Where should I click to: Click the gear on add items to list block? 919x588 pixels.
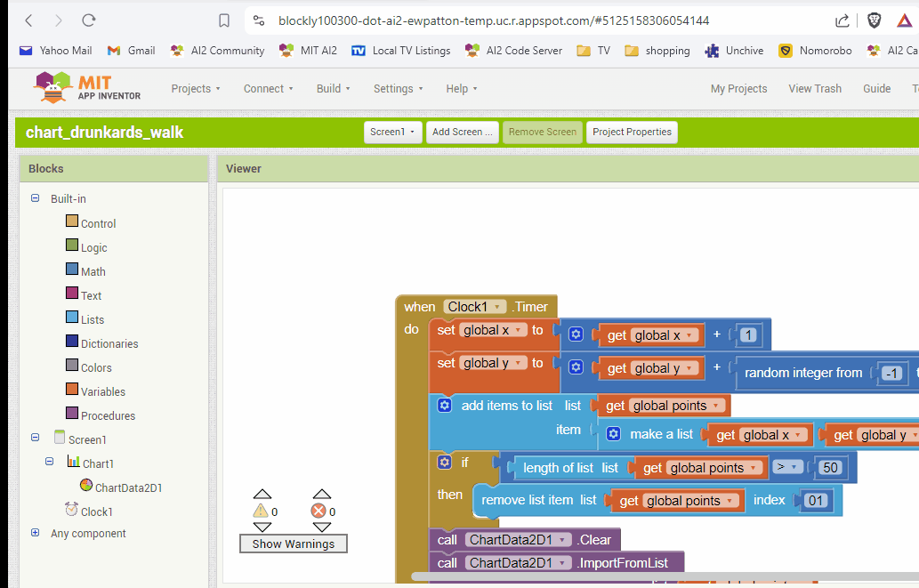[x=444, y=404]
